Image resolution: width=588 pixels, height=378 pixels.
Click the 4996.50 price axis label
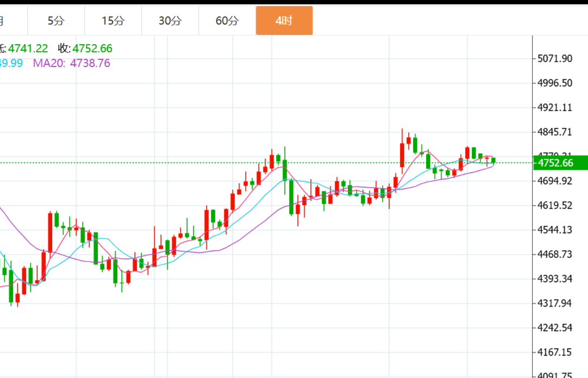click(x=554, y=83)
